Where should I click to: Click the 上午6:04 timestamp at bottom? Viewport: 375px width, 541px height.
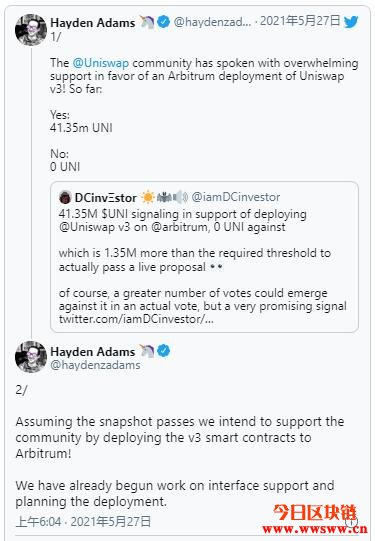(38, 521)
